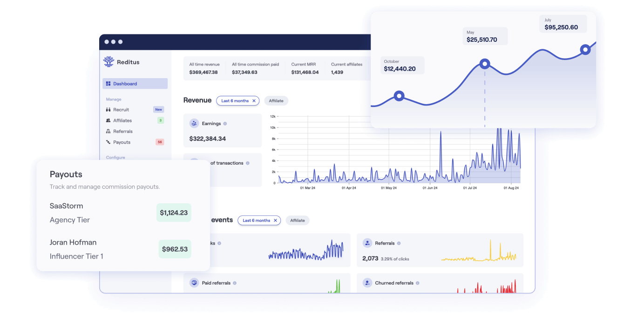Click the green 3 badge beside Affiliates
The width and height of the screenshot is (644, 326).
pos(161,120)
